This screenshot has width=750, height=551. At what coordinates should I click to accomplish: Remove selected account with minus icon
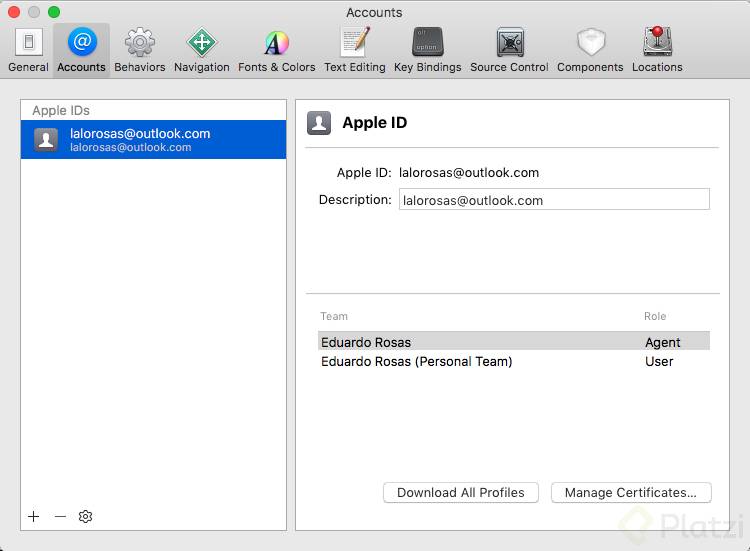[60, 517]
